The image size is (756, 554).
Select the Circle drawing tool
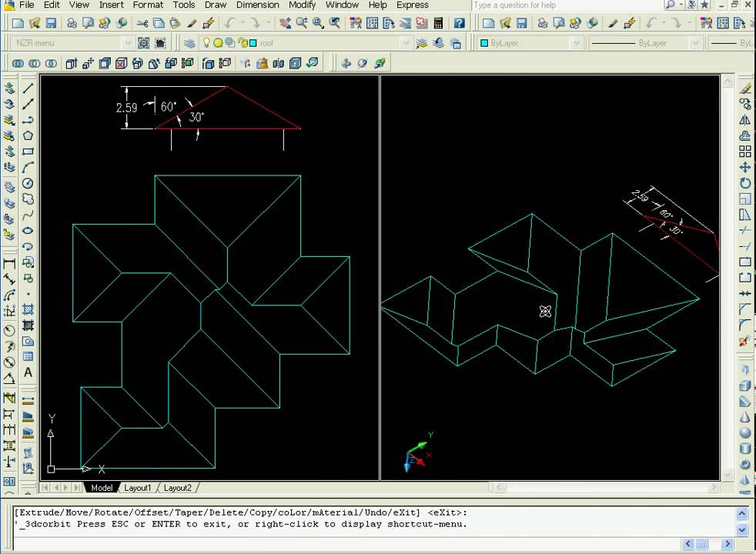tap(28, 183)
